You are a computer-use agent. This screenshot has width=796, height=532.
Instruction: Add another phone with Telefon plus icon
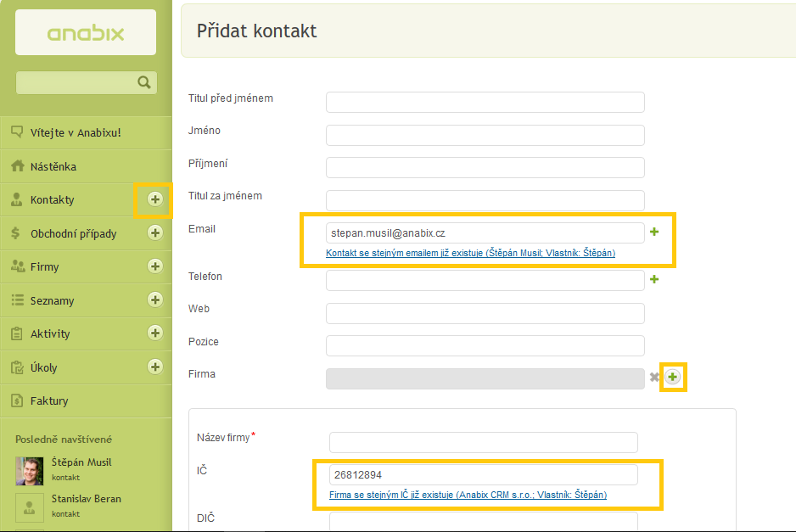tap(654, 279)
